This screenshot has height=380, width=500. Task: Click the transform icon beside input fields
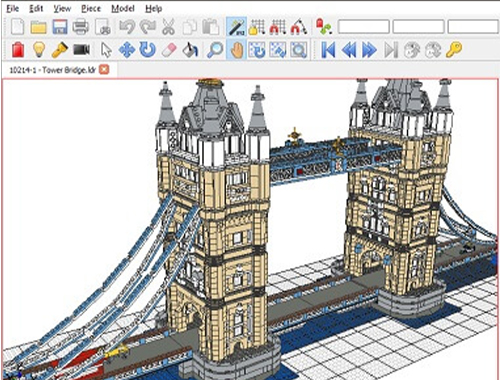(x=324, y=27)
